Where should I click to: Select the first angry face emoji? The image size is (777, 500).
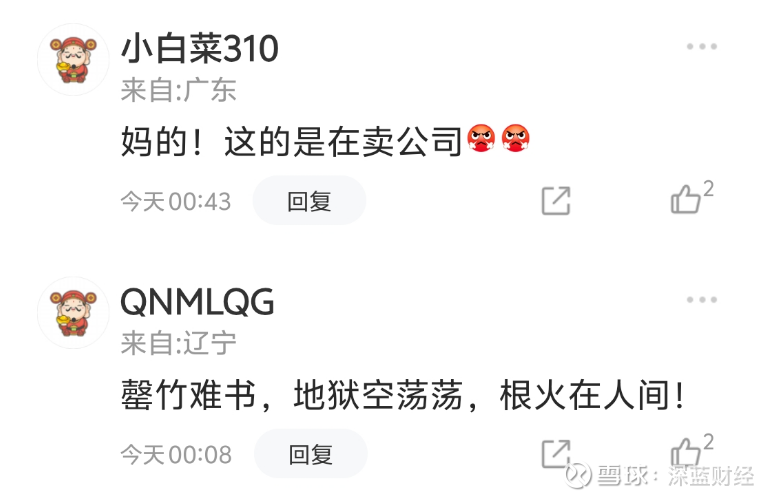point(481,138)
